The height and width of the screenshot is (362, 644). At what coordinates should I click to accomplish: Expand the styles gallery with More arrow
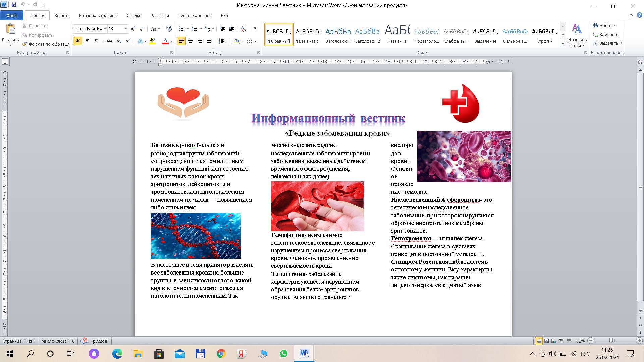[x=563, y=43]
